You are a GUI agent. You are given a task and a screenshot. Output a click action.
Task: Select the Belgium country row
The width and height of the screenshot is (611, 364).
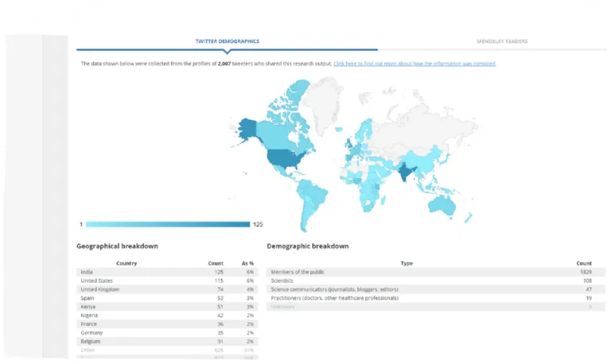tap(167, 342)
